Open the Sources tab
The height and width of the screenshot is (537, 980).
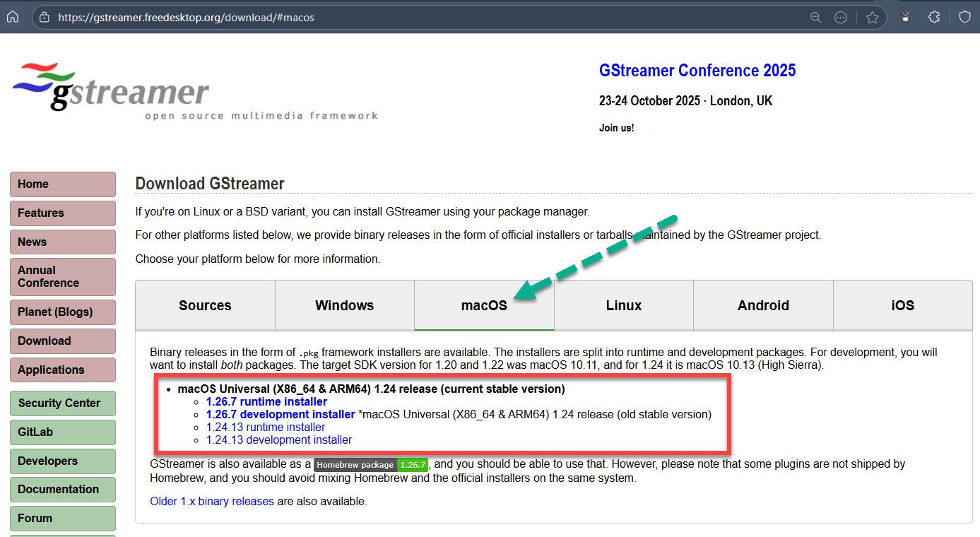205,305
